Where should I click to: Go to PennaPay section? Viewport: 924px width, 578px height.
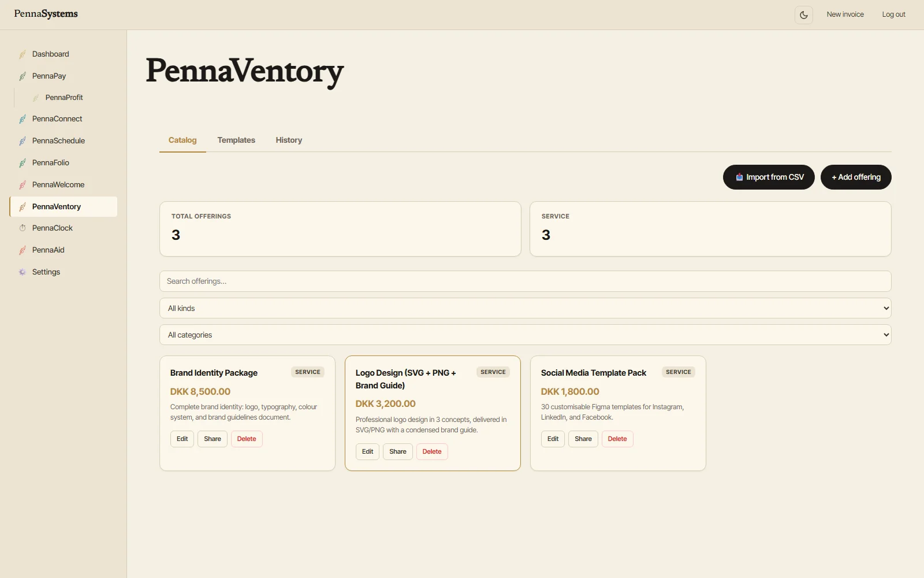click(64, 76)
